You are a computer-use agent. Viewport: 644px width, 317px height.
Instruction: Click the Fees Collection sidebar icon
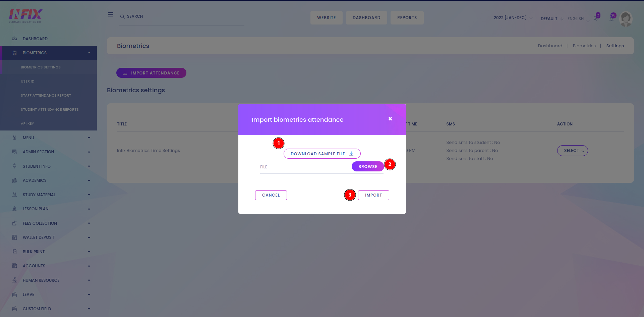tap(14, 223)
